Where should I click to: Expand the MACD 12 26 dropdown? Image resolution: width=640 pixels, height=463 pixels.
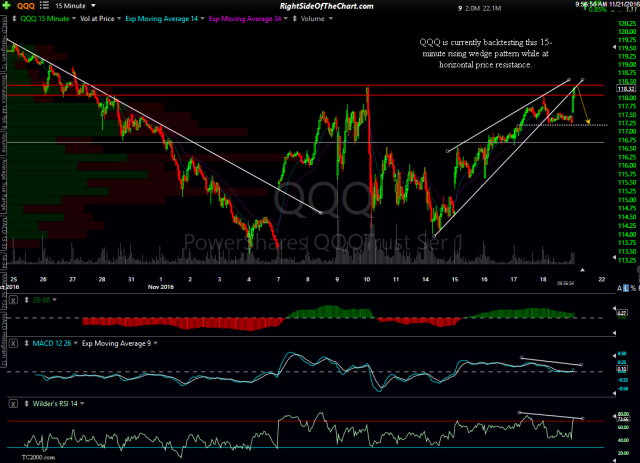point(76,343)
